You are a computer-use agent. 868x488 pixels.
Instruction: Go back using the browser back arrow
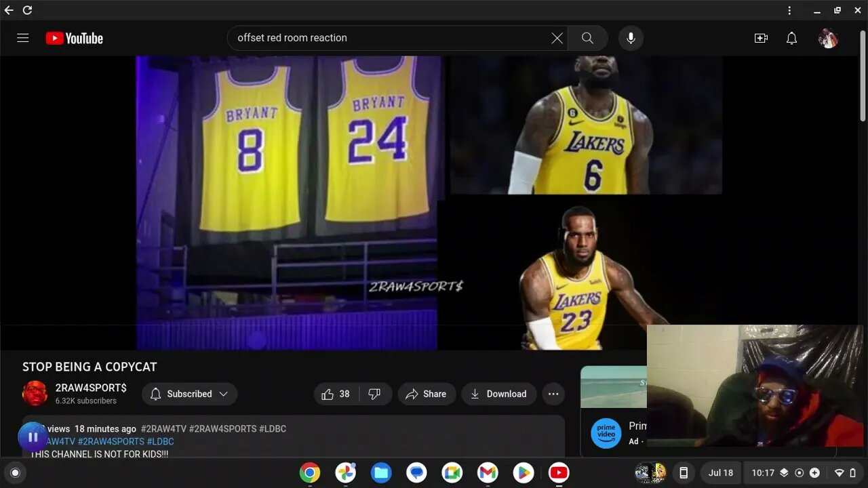click(x=9, y=10)
